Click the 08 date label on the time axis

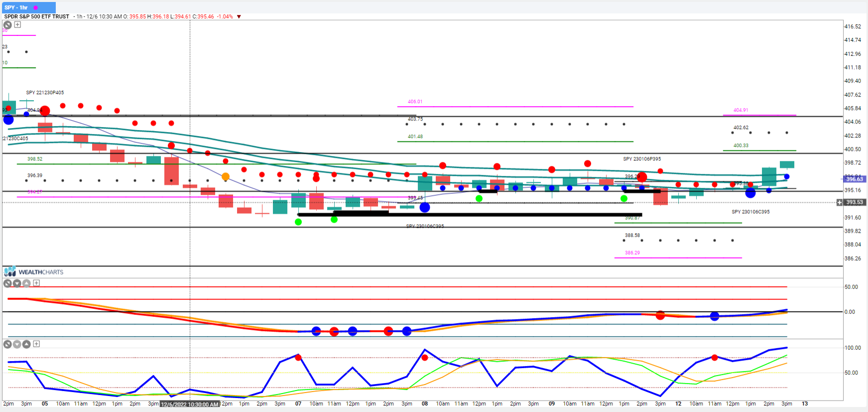tap(425, 404)
